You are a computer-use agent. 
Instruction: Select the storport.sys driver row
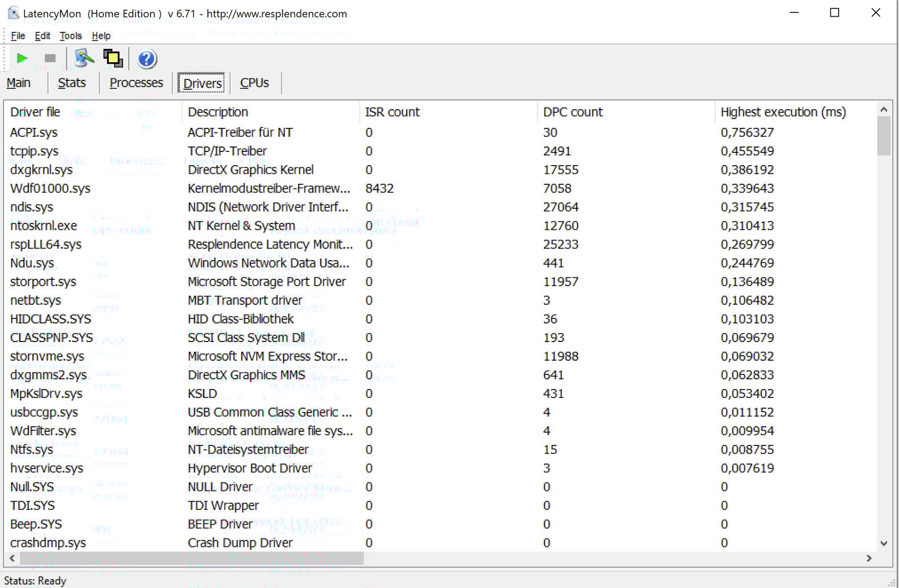click(x=441, y=281)
